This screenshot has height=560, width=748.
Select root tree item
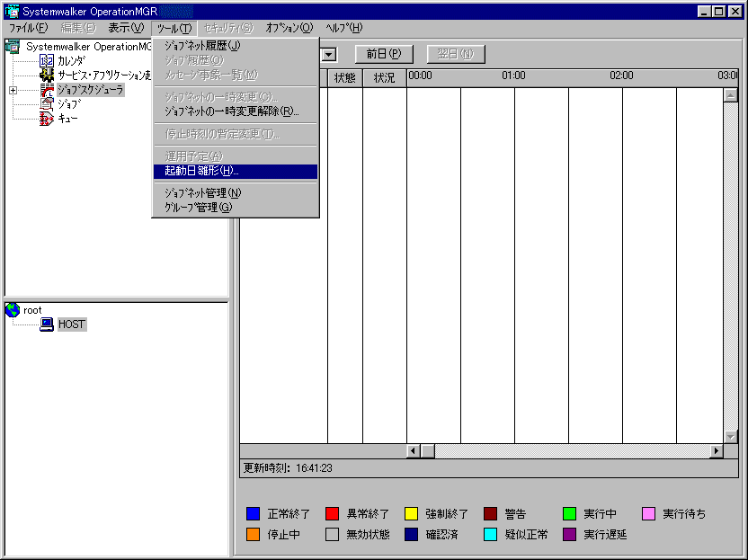pos(32,310)
